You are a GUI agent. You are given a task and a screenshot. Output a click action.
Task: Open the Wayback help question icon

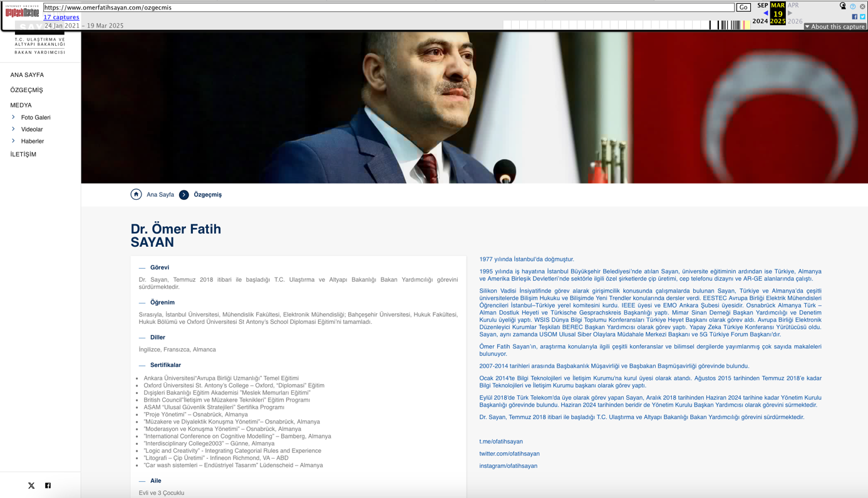(x=852, y=6)
